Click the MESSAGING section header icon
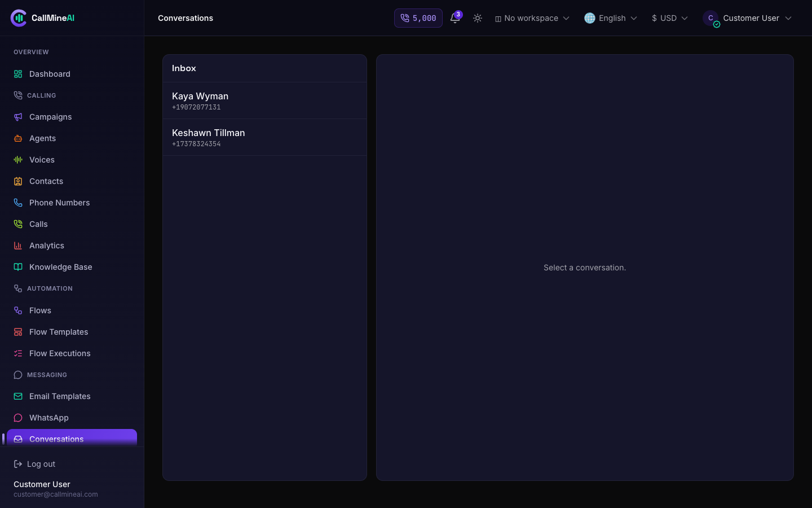Viewport: 812px width, 508px height. (x=18, y=375)
